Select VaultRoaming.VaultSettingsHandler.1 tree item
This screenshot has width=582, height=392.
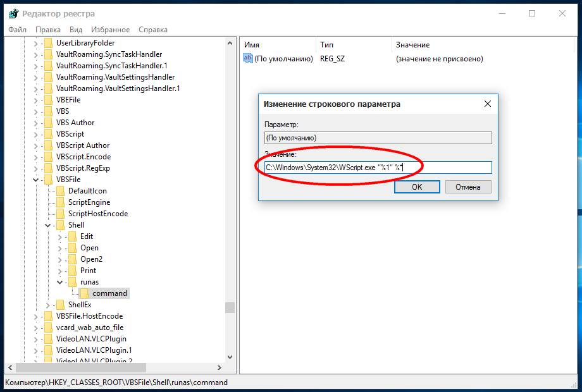[118, 89]
